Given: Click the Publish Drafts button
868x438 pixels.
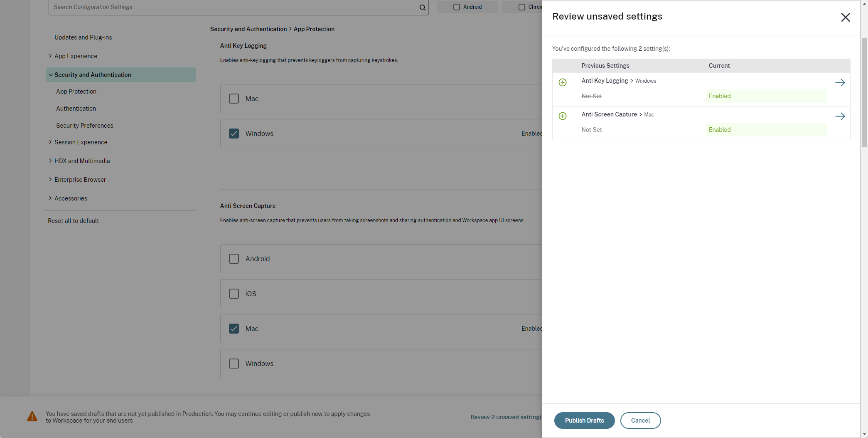Looking at the screenshot, I should [584, 421].
